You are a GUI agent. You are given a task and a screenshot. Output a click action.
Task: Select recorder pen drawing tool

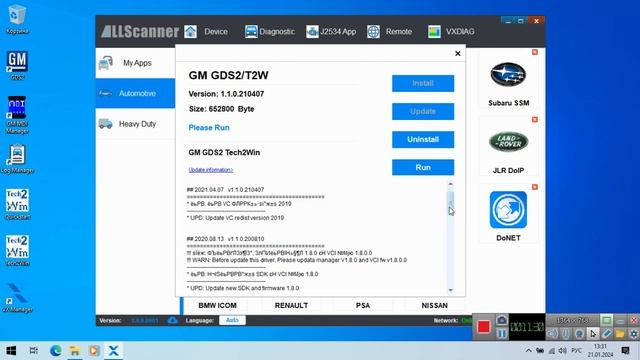pos(607,333)
